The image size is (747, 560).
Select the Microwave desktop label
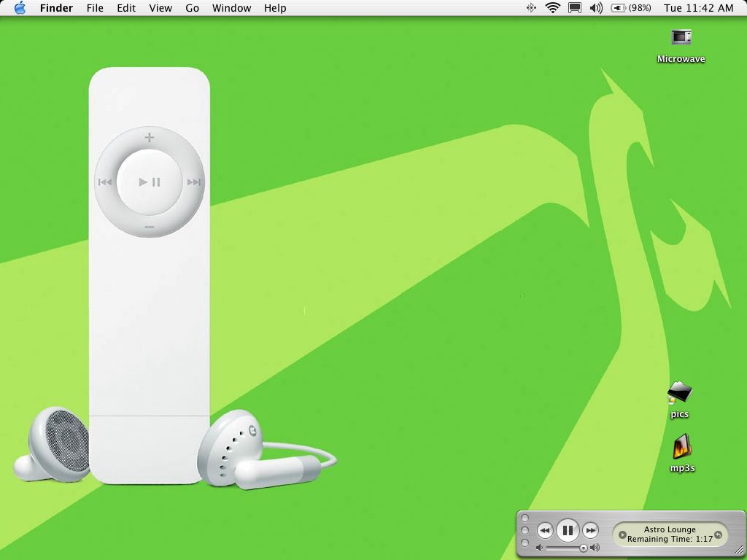[x=681, y=59]
